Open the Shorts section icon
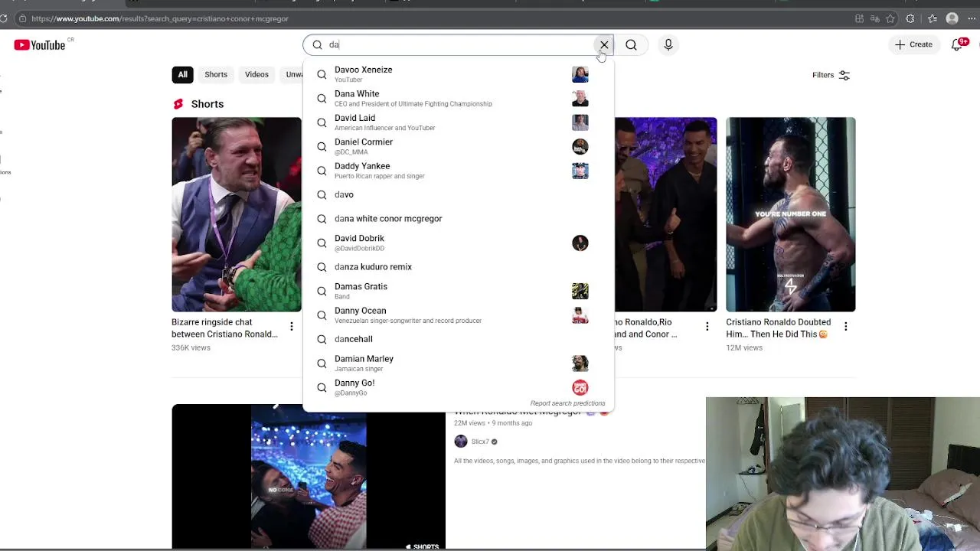Screen dimensions: 980x551 (x=178, y=104)
